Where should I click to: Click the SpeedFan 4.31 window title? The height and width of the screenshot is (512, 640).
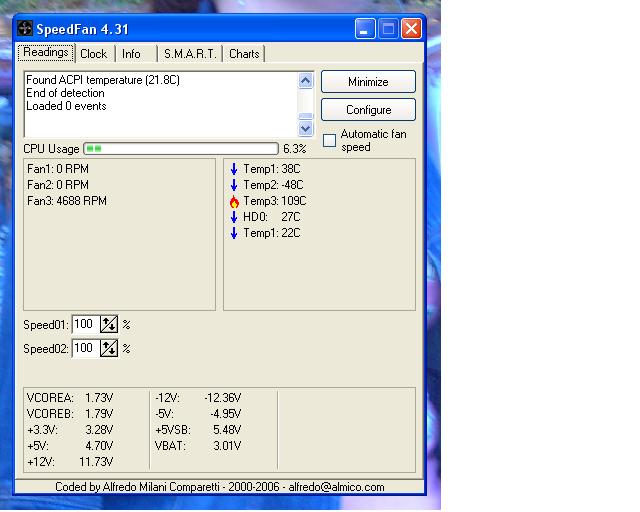[x=82, y=29]
